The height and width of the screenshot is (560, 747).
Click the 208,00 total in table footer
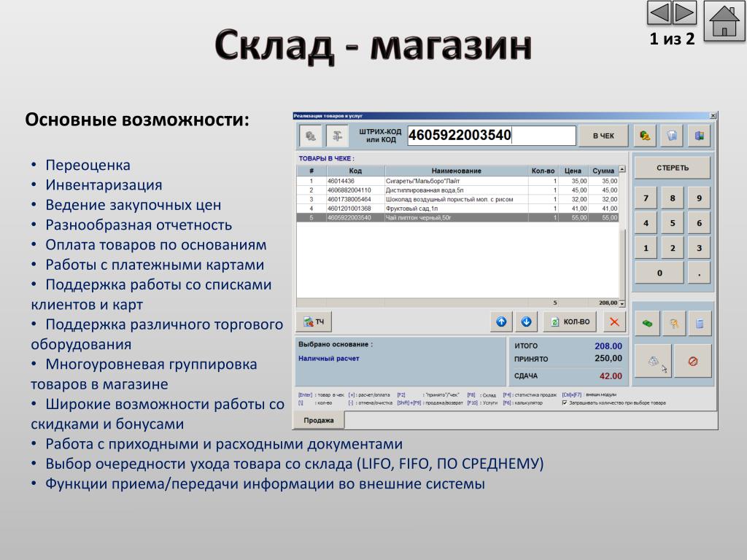(608, 303)
